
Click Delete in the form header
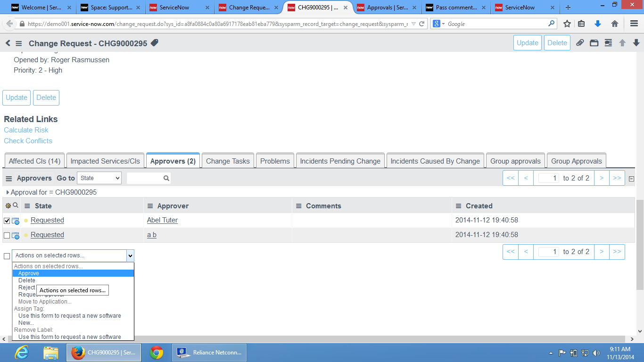(x=557, y=43)
